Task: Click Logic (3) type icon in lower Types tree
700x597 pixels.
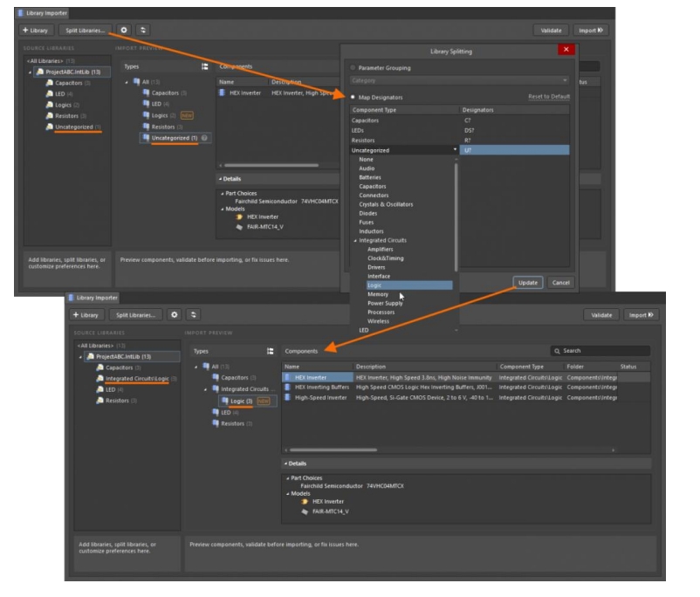Action: (x=225, y=401)
